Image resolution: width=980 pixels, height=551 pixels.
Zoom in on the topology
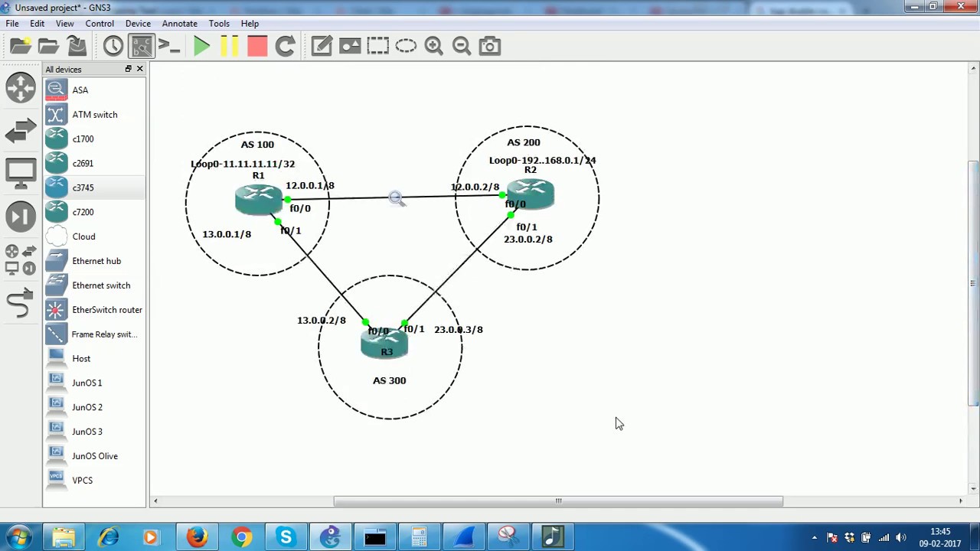(434, 46)
